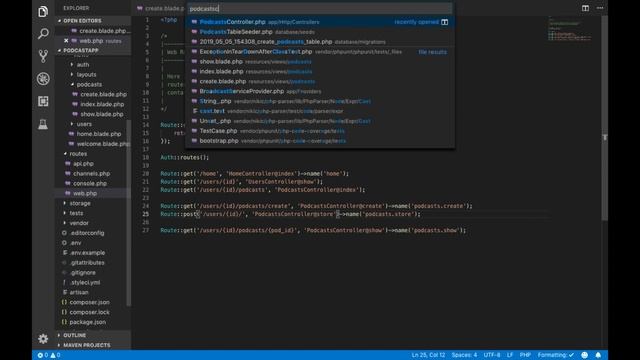The image size is (640, 360).
Task: Switch to create.blade.php editor tab
Action: pyautogui.click(x=160, y=8)
